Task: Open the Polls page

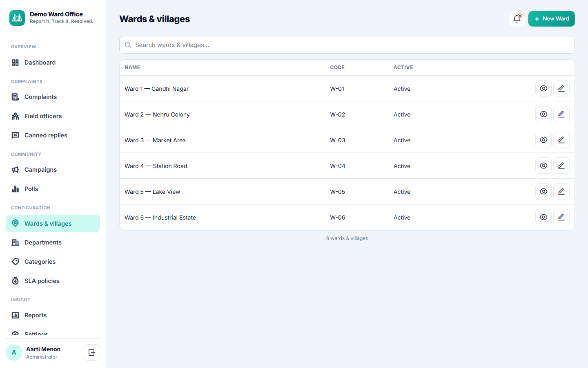Action: pos(53,189)
